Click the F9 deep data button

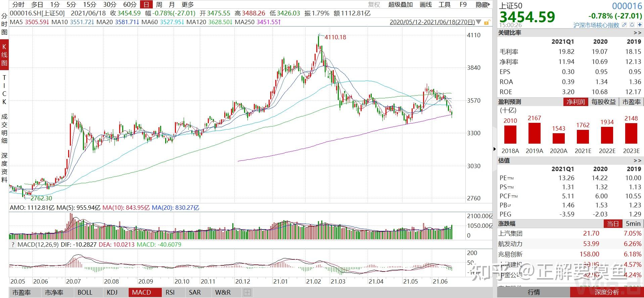coord(463,5)
